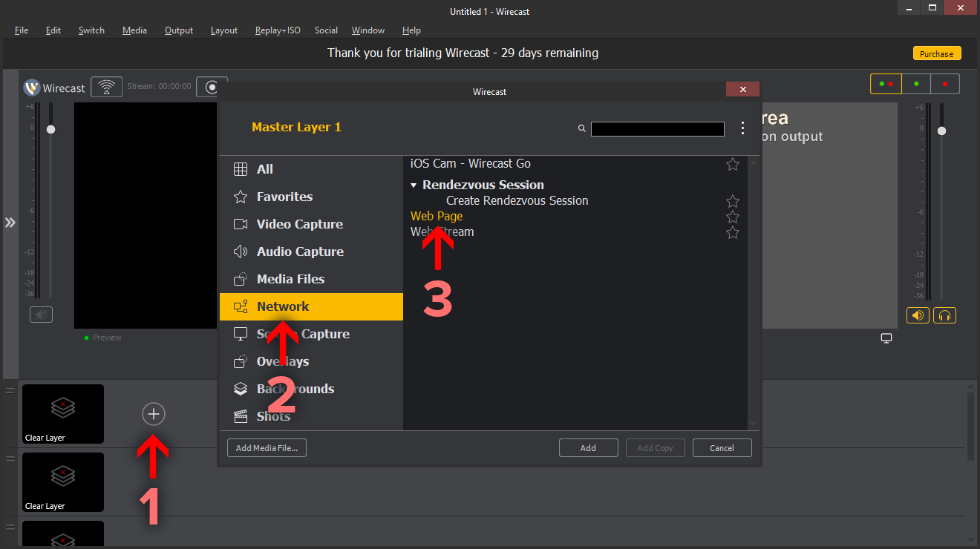Adjust the left preview volume slider
This screenshot has height=549, width=980.
click(50, 129)
